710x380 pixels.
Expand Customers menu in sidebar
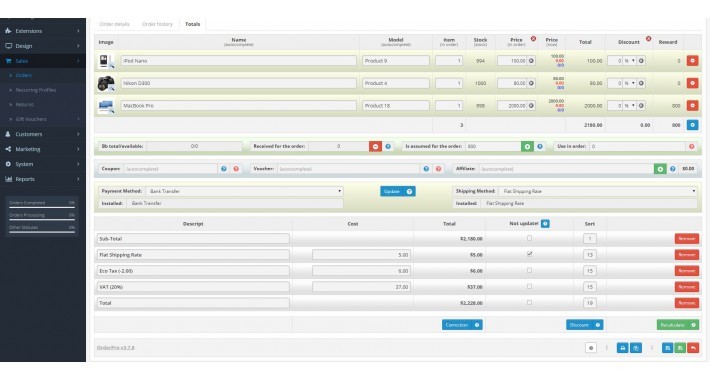pos(43,134)
